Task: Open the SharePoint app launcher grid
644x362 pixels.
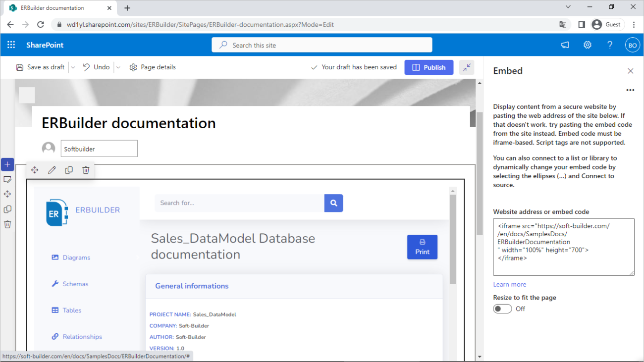Action: pos(11,45)
